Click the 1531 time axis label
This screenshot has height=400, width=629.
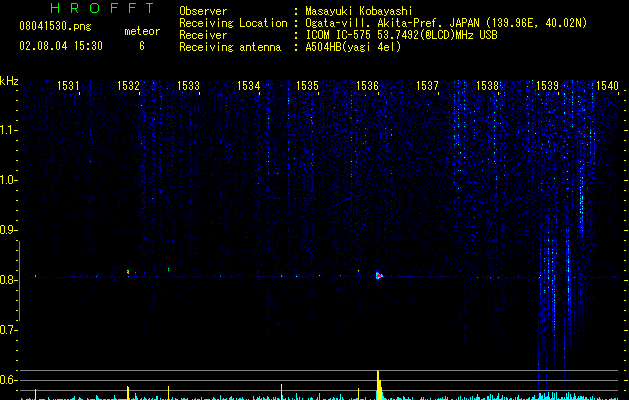pyautogui.click(x=68, y=86)
